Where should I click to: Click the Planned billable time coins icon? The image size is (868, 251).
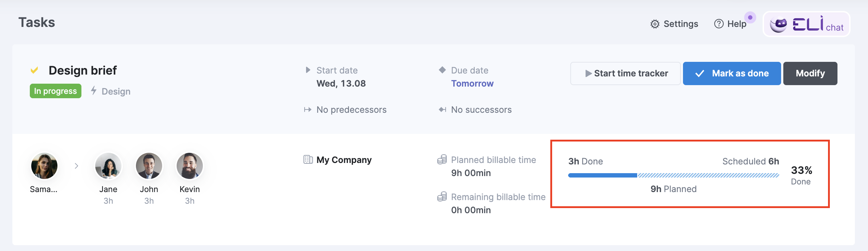tap(442, 159)
